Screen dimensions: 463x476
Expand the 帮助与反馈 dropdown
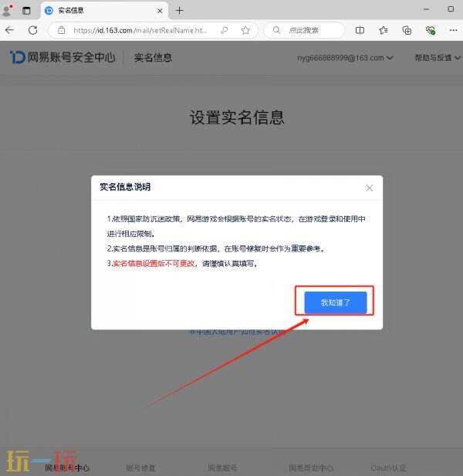(438, 58)
